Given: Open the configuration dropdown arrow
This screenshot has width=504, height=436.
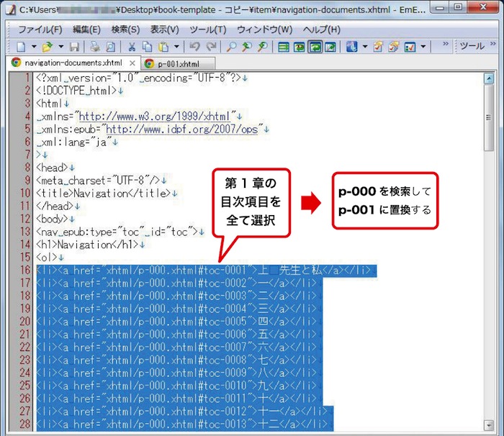Looking at the screenshot, I should [365, 47].
